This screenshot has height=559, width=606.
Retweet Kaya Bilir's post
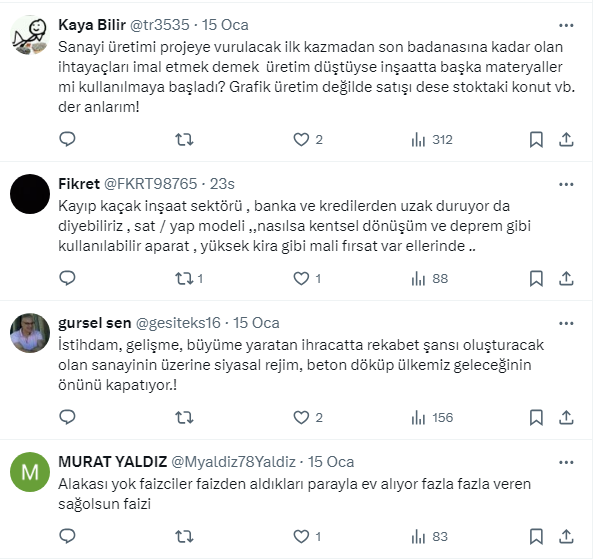point(183,140)
